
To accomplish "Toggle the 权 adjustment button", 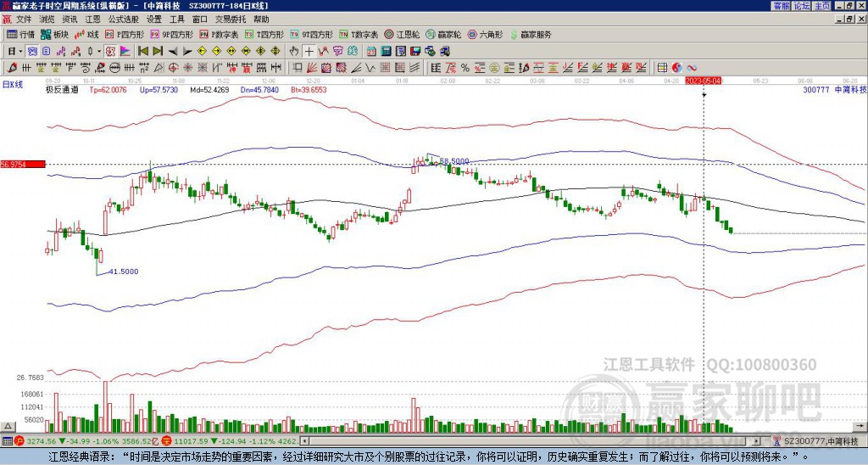I will (x=110, y=52).
